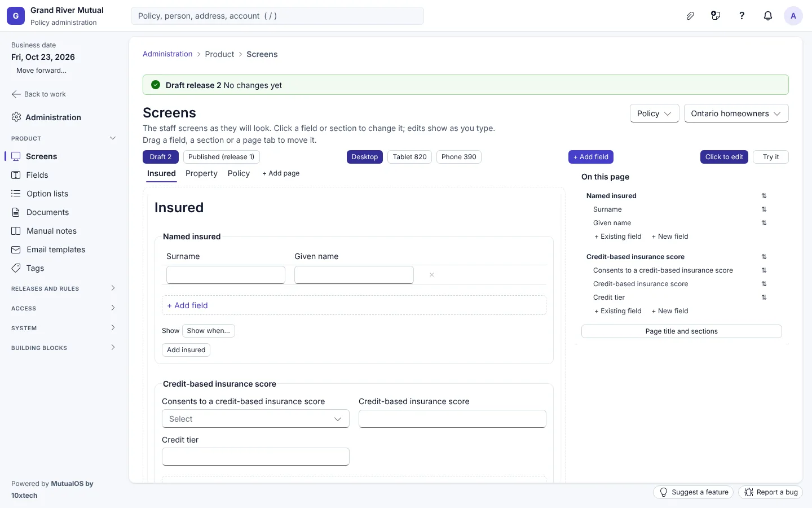Image resolution: width=812 pixels, height=508 pixels.
Task: Select the Phone 390 preview size
Action: click(459, 157)
